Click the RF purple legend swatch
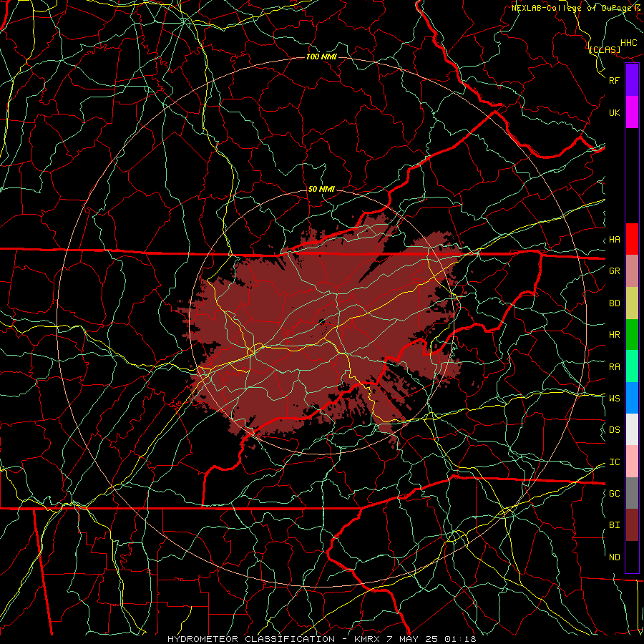Image resolution: width=644 pixels, height=644 pixels. click(x=632, y=80)
